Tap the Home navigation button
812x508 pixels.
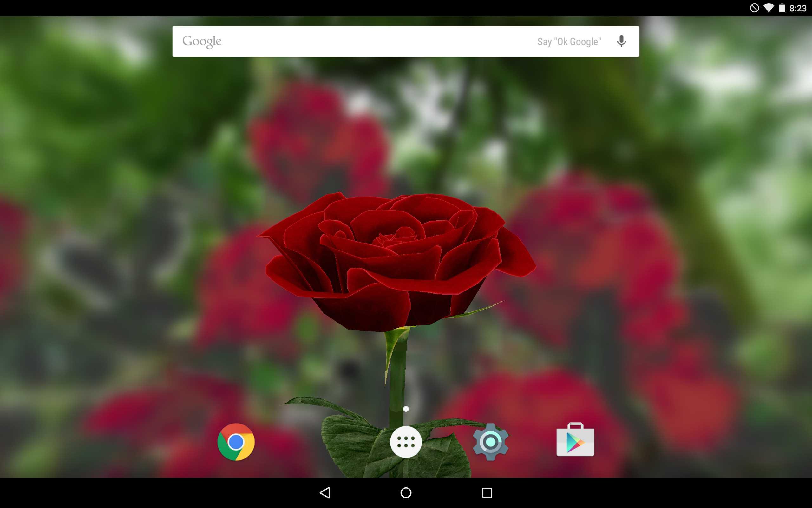click(406, 493)
